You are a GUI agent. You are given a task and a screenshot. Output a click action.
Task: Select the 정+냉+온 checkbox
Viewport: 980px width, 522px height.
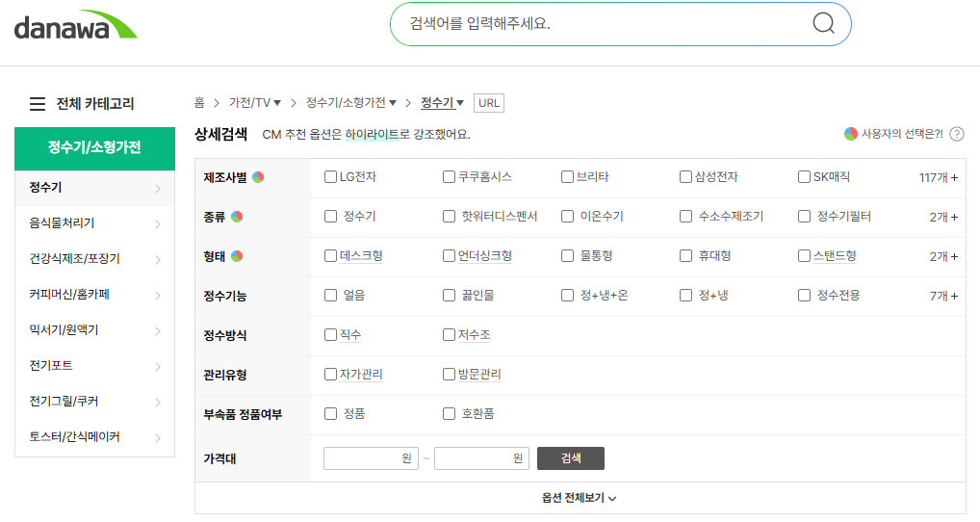568,295
